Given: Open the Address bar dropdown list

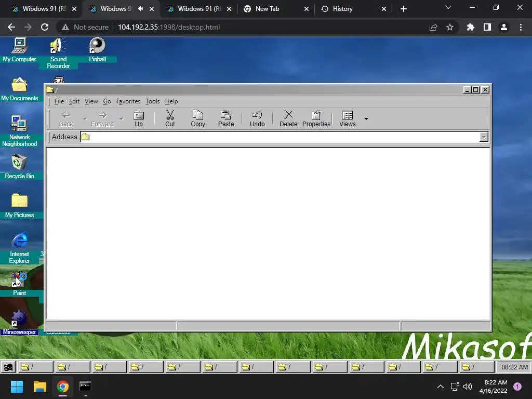Looking at the screenshot, I should pyautogui.click(x=484, y=137).
